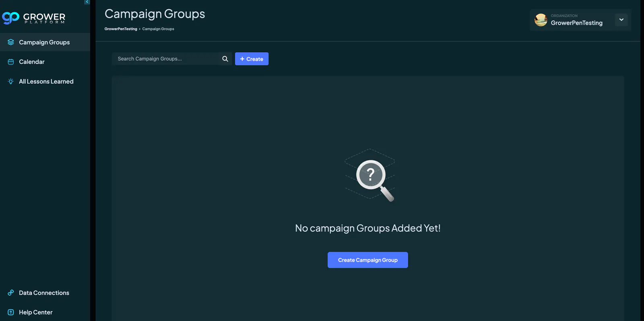Click the magnifier search icon
Screen dimensions: 644x321
(x=225, y=59)
